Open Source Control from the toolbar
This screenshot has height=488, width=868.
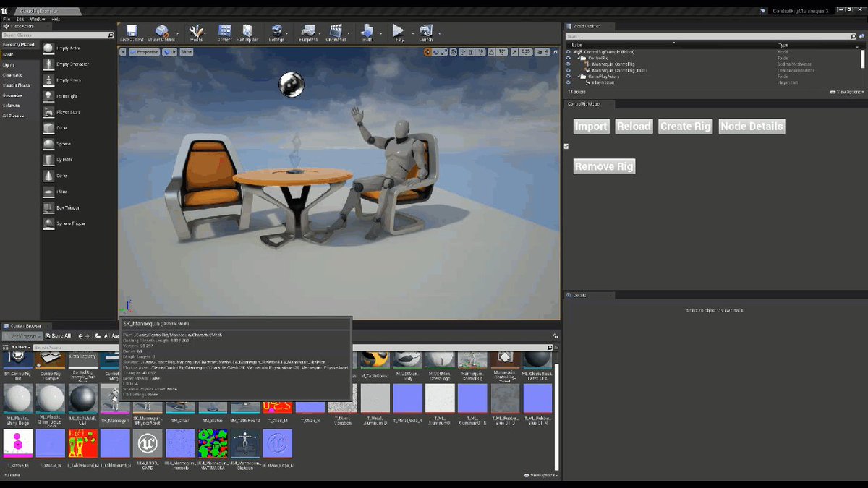(x=161, y=33)
